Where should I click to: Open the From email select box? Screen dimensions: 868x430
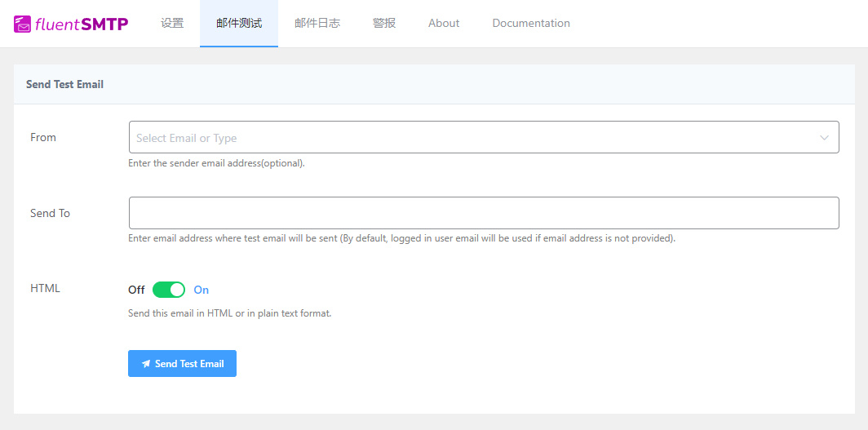484,137
